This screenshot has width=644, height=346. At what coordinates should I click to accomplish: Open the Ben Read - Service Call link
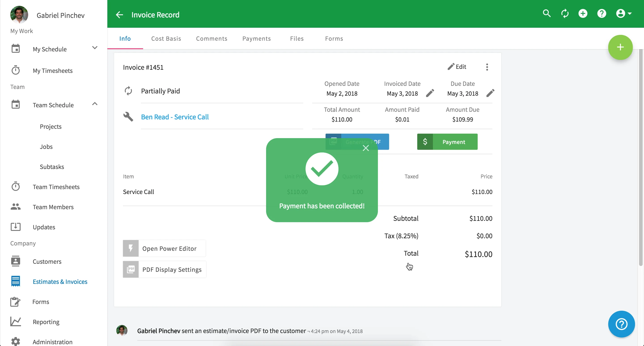(x=175, y=116)
